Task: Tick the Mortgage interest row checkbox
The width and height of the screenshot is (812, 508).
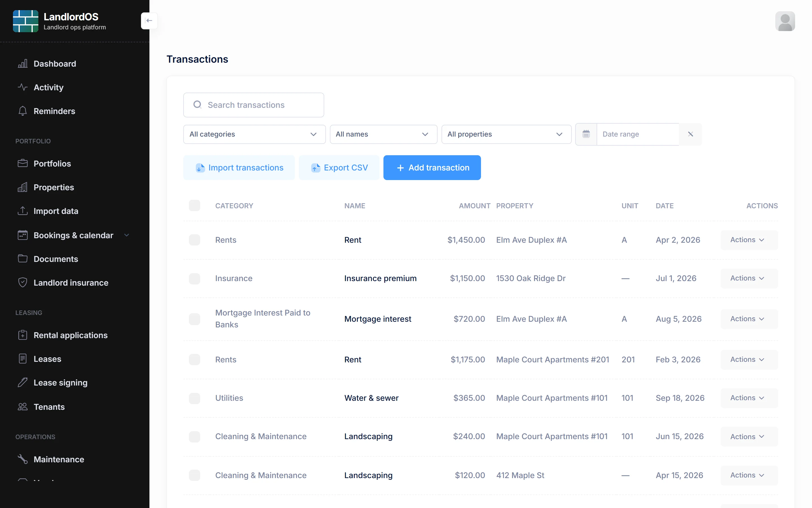Action: tap(194, 319)
